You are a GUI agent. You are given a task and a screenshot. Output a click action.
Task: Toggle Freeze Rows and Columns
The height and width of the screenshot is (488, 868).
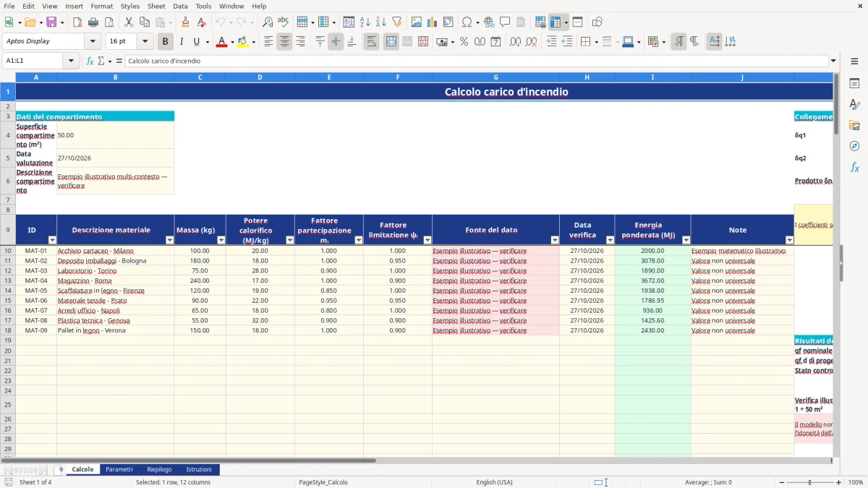pos(556,22)
